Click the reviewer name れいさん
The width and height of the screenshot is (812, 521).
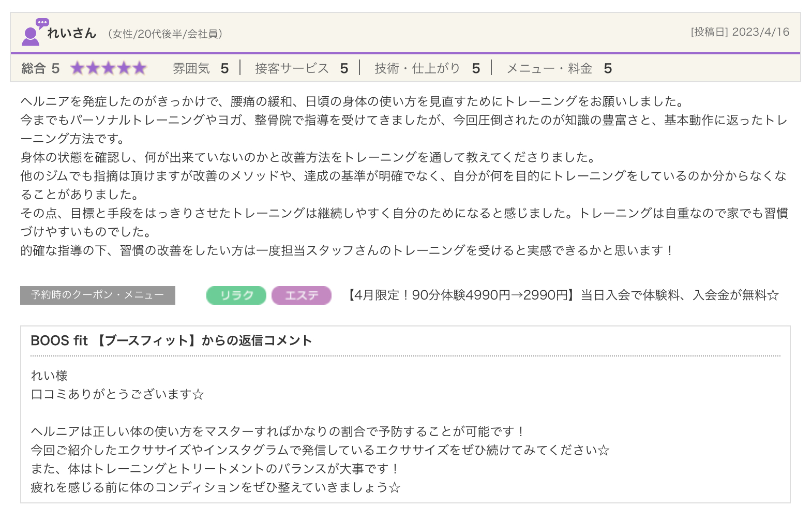72,34
